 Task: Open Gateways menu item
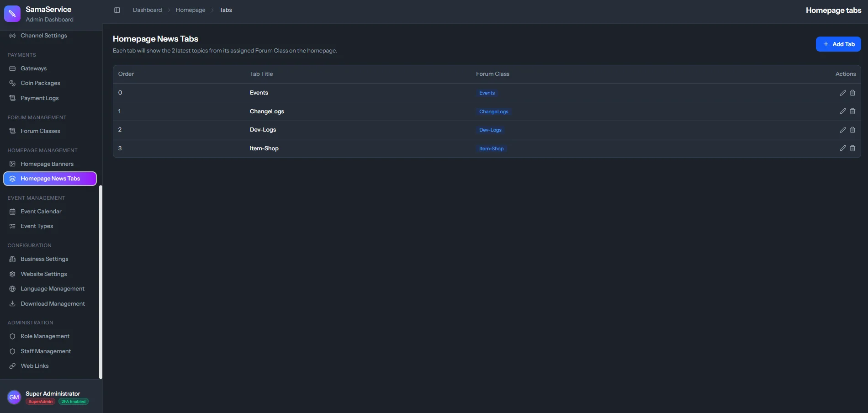(x=50, y=69)
